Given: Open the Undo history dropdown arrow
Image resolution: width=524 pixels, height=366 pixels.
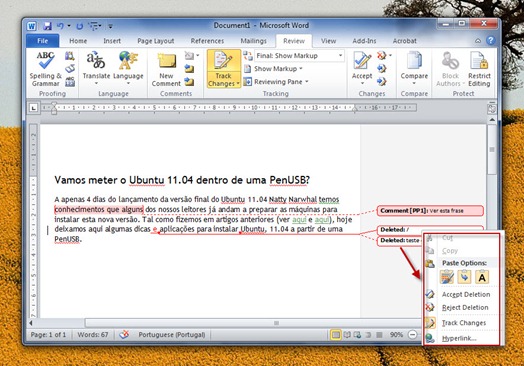Looking at the screenshot, I should (69, 26).
